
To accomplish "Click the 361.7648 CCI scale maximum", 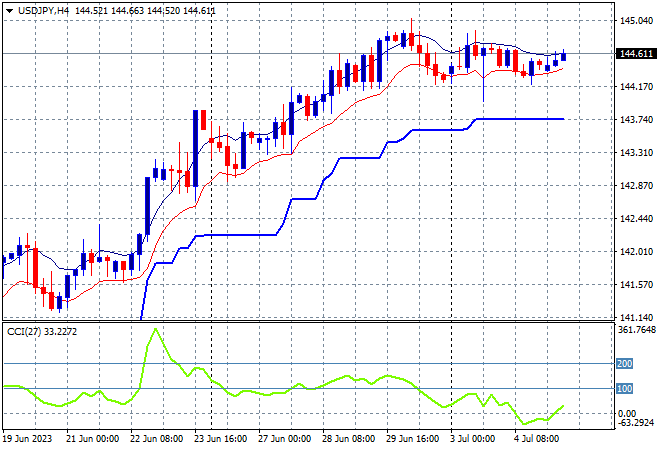I will (637, 330).
